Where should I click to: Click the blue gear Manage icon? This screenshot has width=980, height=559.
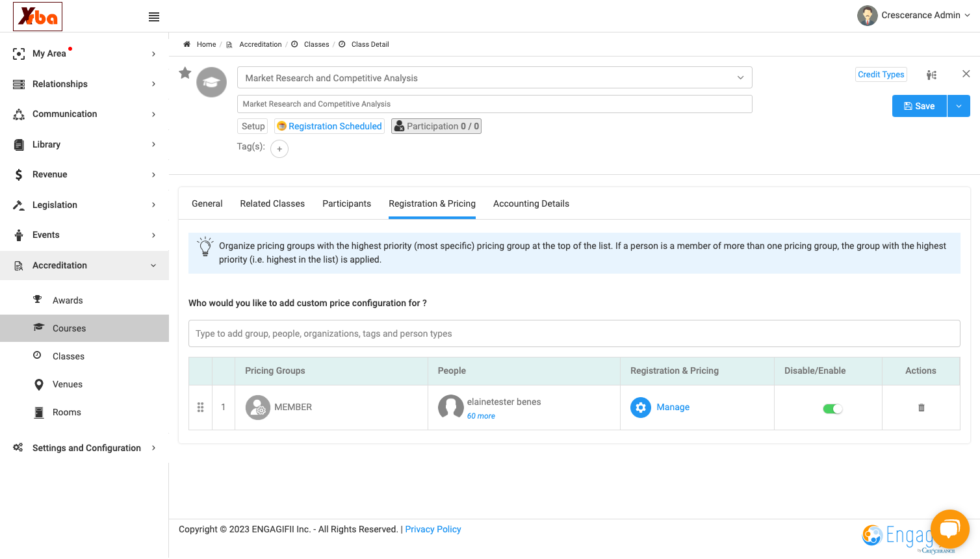click(641, 408)
